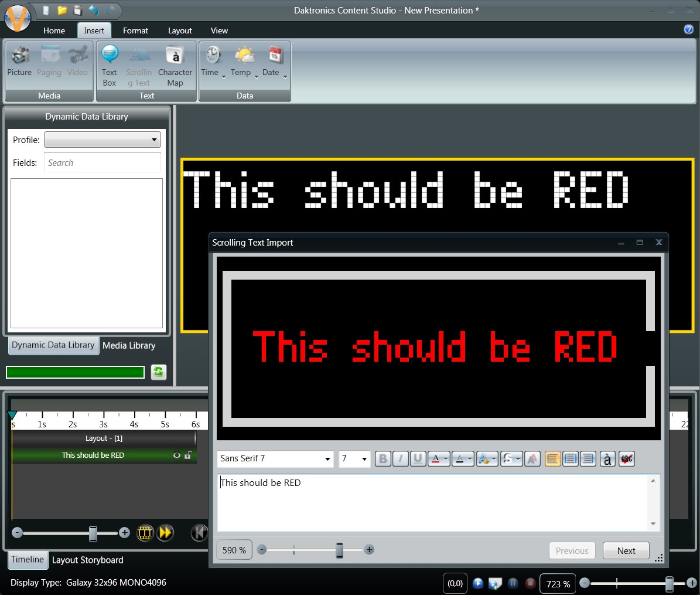This screenshot has height=595, width=700.
Task: Click the dialog zoom slider handle
Action: tap(339, 550)
